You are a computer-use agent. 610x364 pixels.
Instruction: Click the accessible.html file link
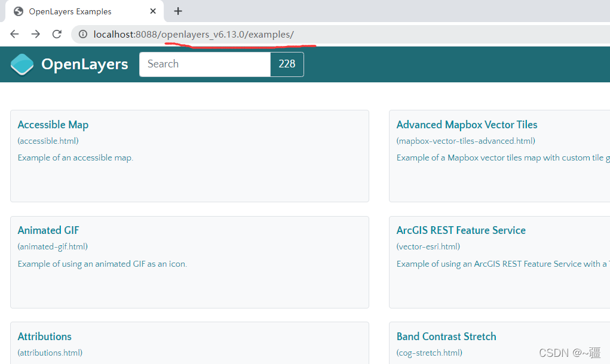coord(47,141)
